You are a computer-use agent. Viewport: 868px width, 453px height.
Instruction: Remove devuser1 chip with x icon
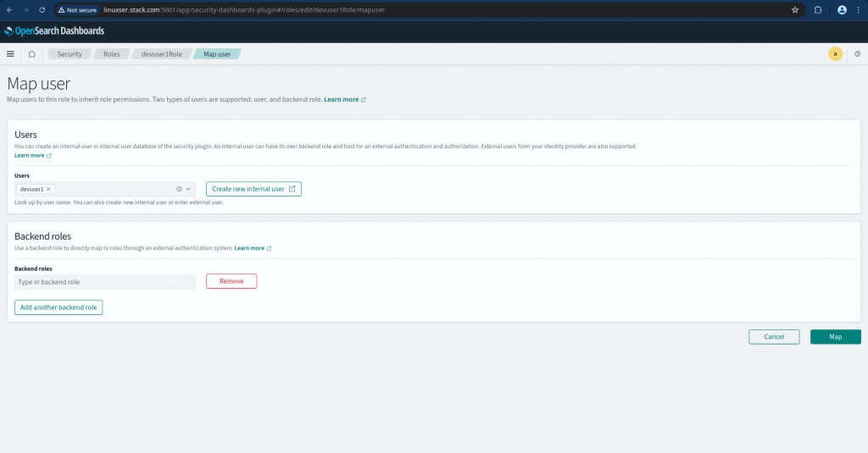48,189
